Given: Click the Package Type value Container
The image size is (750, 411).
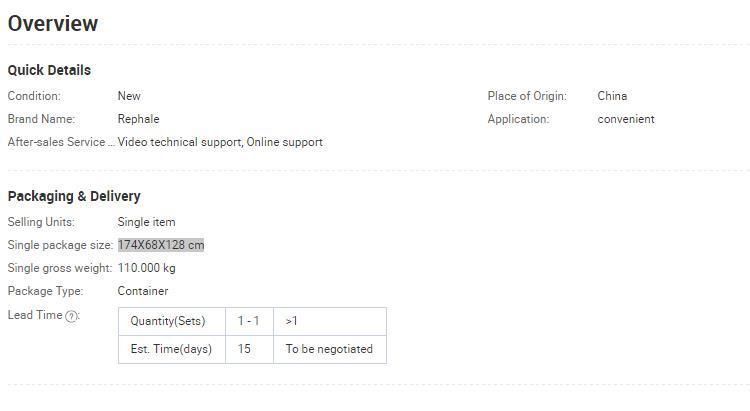Looking at the screenshot, I should click(143, 291).
